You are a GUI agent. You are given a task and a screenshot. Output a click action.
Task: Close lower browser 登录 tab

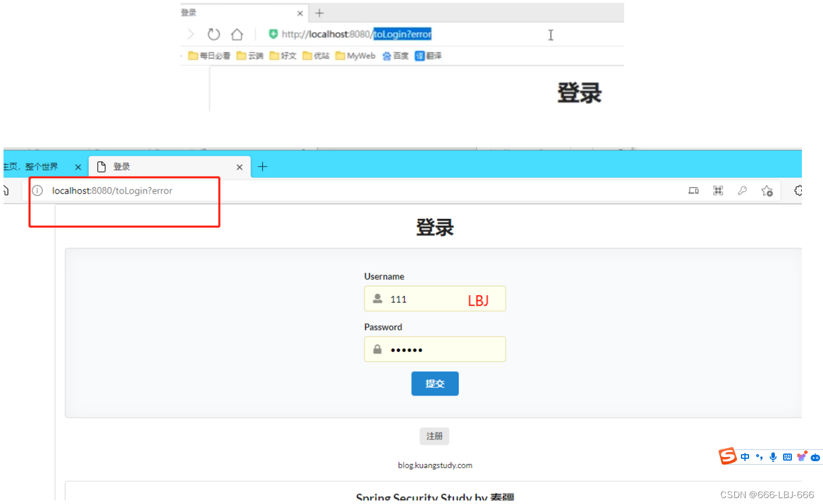[239, 167]
